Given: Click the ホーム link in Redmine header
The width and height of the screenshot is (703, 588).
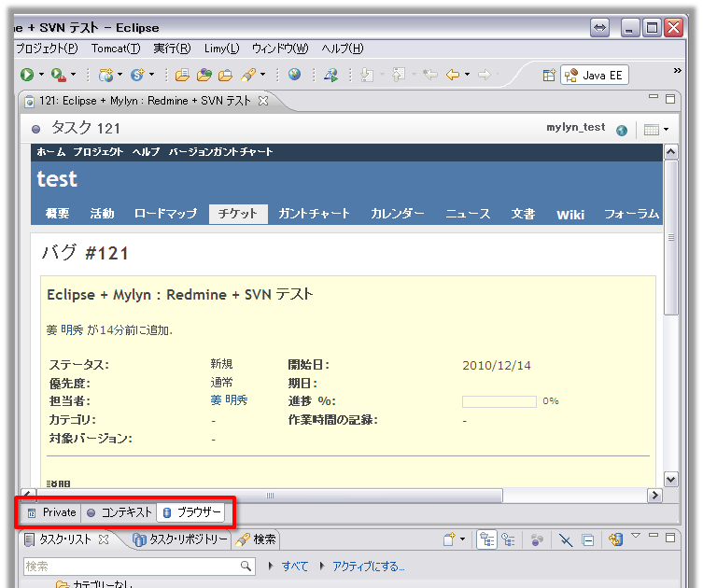Looking at the screenshot, I should (51, 152).
